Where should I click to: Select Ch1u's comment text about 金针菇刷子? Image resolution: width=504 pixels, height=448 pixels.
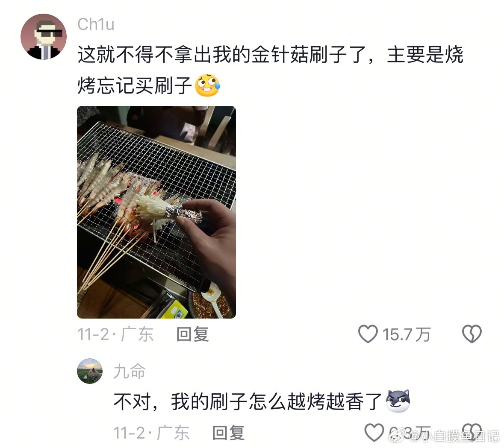click(x=271, y=70)
